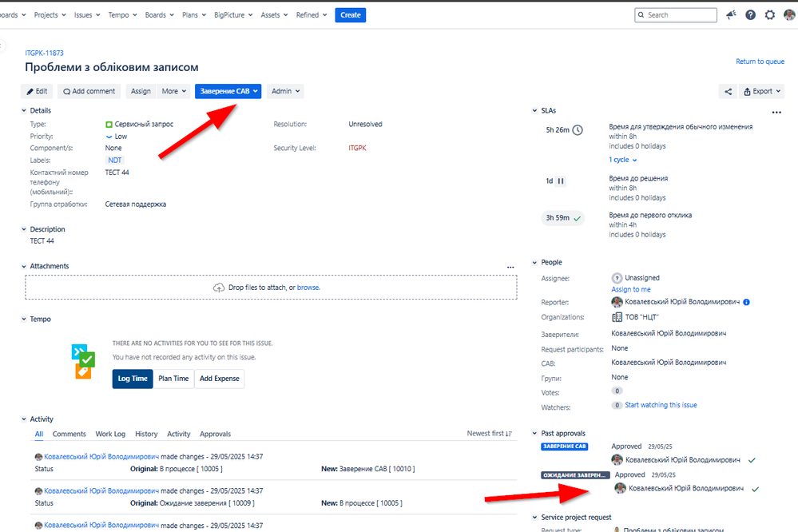Viewport: 798px width, 532px height.
Task: Switch to the Approvals tab
Action: pos(216,435)
